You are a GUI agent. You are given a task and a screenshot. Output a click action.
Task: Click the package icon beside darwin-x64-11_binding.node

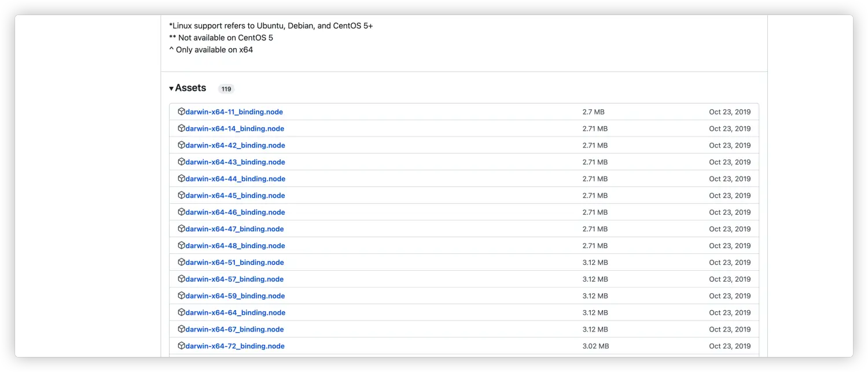click(x=181, y=112)
